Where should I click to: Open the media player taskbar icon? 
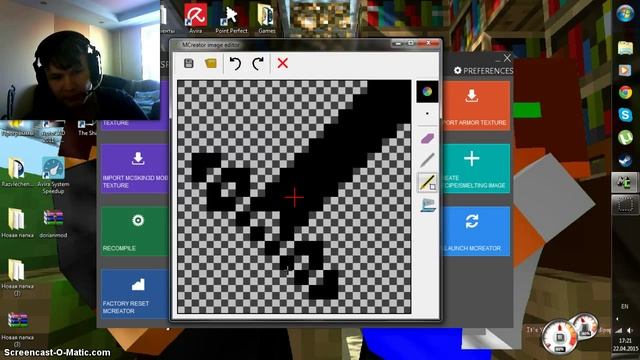[625, 70]
